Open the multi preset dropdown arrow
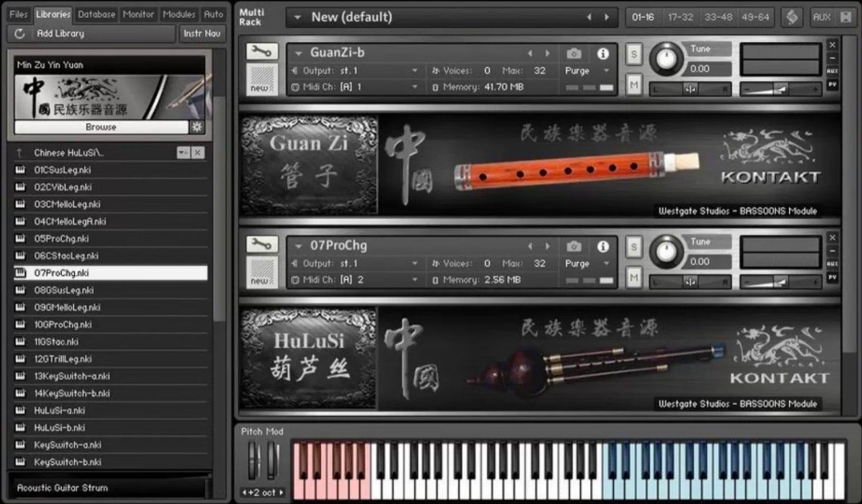This screenshot has width=862, height=504. [x=298, y=17]
